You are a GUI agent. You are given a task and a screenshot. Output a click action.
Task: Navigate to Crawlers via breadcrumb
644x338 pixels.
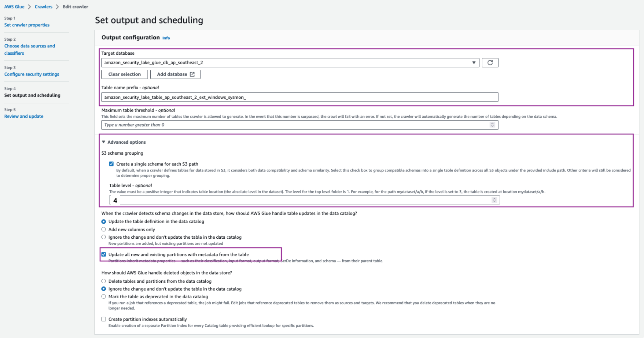[x=43, y=7]
